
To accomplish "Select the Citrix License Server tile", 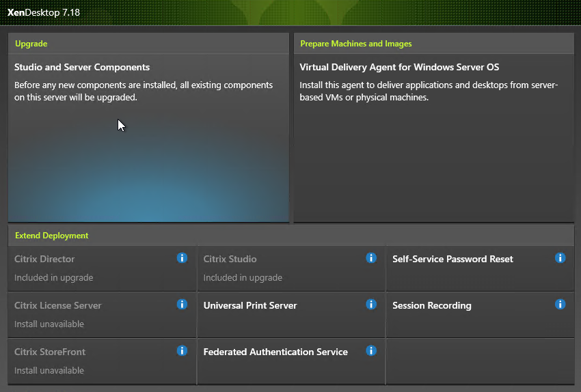I will coord(103,315).
